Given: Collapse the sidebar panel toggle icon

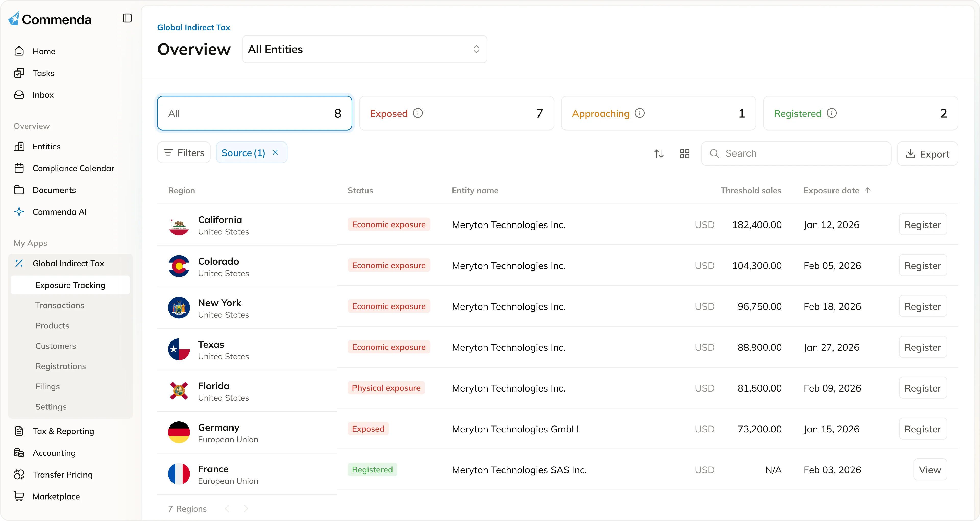Looking at the screenshot, I should tap(127, 18).
